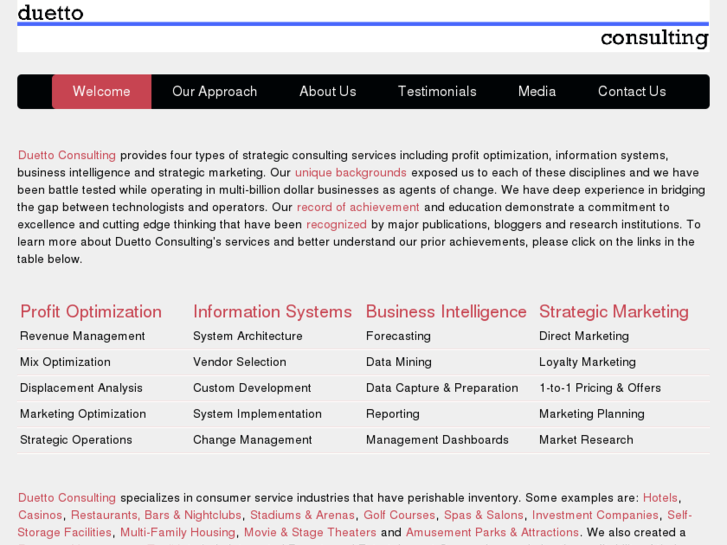Open the Casinos link
This screenshot has width=727, height=545.
(40, 515)
